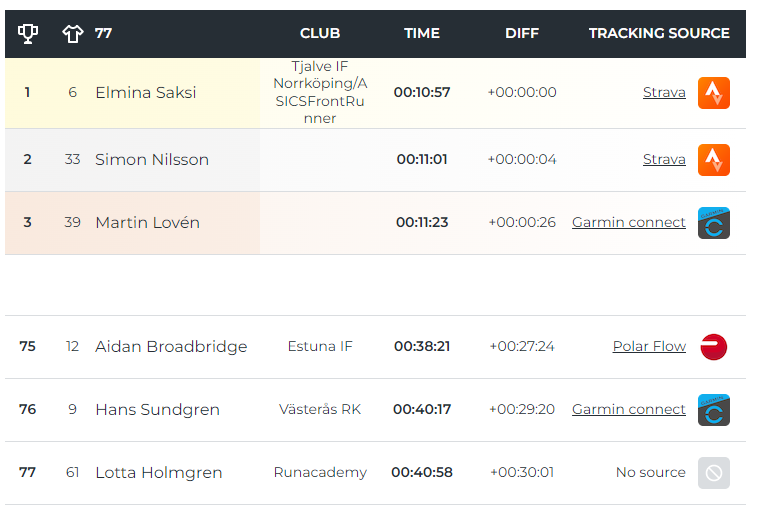Click Garmin Connect icon for Martin Lovén
This screenshot has width=757, height=514.
[714, 223]
